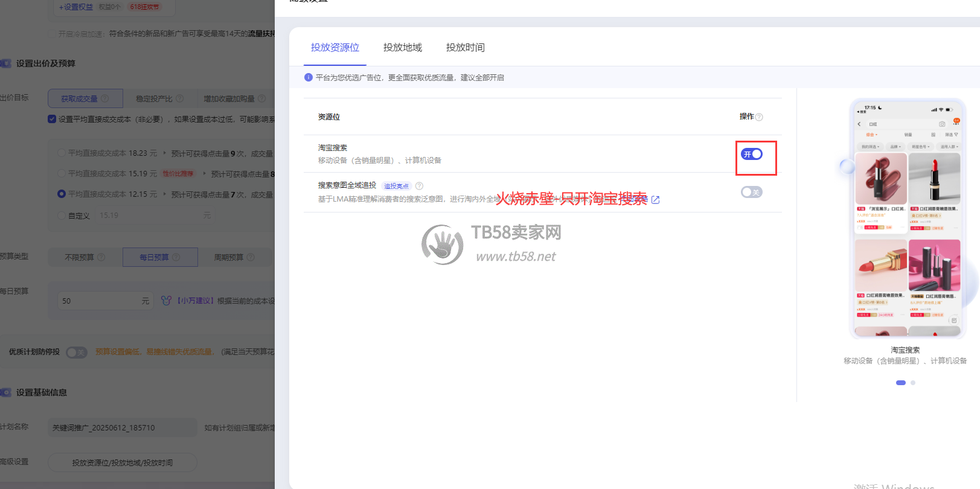Screen dimensions: 980x489
Task: Click help icon beside 周期预算
Action: pyautogui.click(x=251, y=257)
